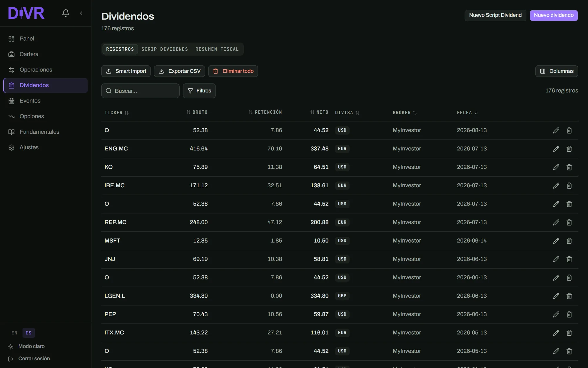This screenshot has height=368, width=588.
Task: Sort table by Bruto column
Action: (197, 112)
